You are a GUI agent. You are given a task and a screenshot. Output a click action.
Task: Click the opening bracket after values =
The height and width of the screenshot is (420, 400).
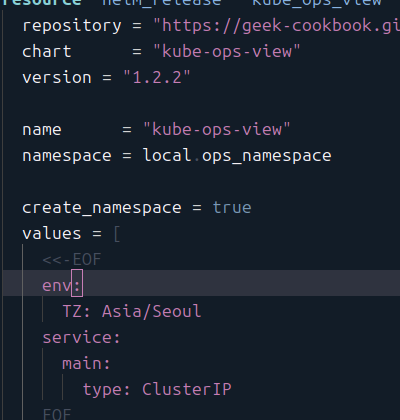coord(117,234)
